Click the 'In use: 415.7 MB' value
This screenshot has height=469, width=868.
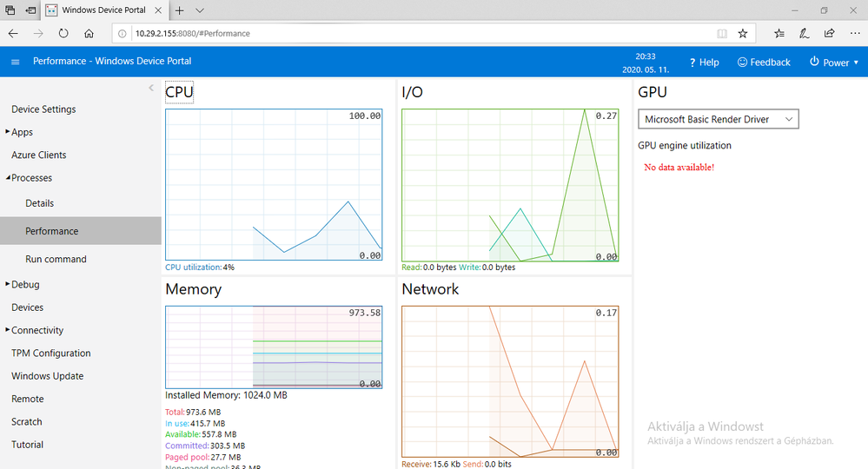click(x=195, y=424)
